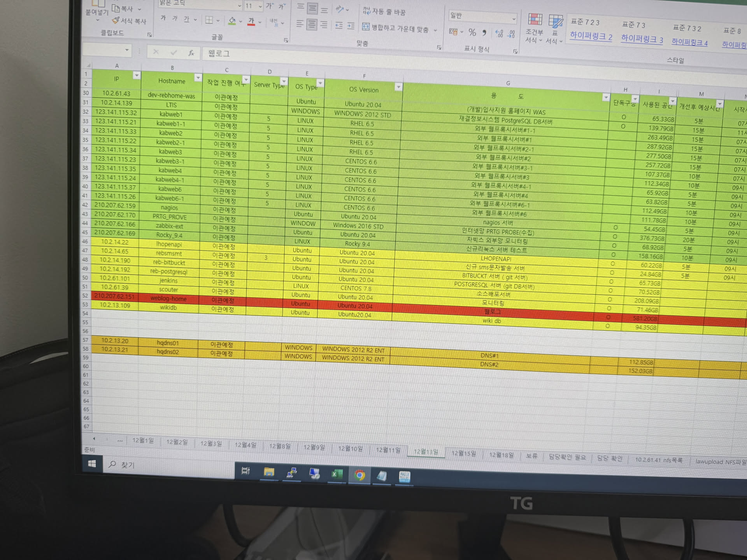This screenshot has height=560, width=747.
Task: Open the OS Type column filter dropdown
Action: pyautogui.click(x=320, y=83)
